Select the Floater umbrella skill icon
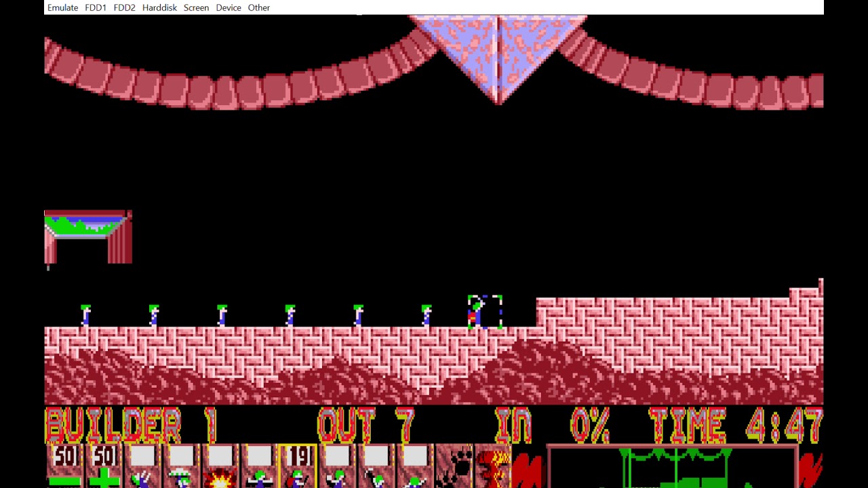This screenshot has width=868, height=488. pyautogui.click(x=181, y=466)
